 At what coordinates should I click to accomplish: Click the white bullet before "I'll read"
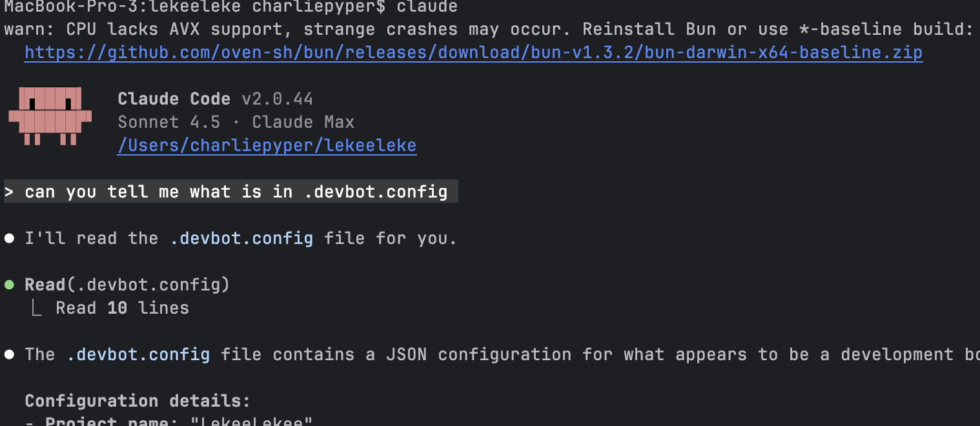coord(9,238)
